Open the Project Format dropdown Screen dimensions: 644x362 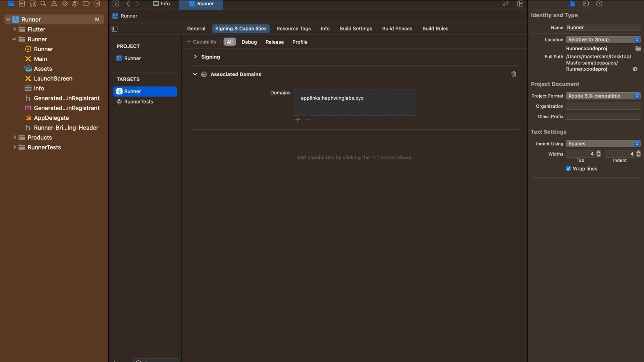pyautogui.click(x=603, y=96)
